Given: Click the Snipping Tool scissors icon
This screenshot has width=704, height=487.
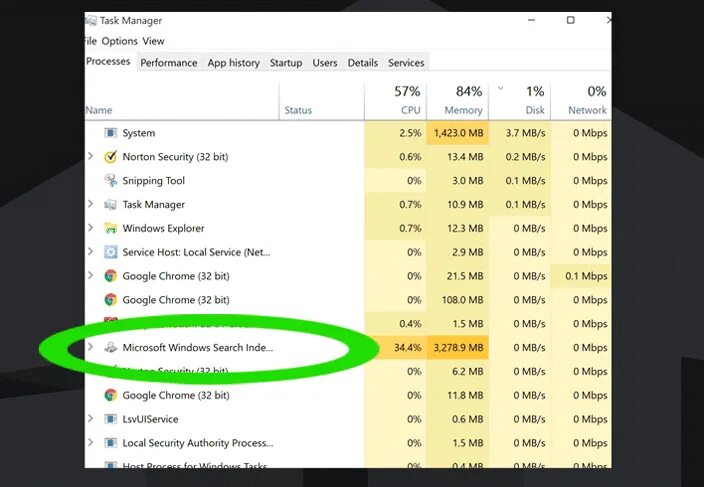Looking at the screenshot, I should [x=110, y=180].
